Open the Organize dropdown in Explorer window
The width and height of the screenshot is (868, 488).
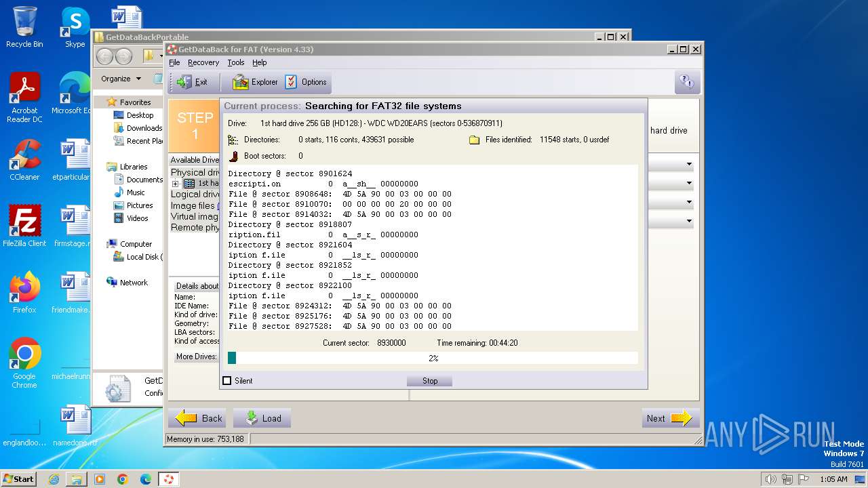(x=121, y=79)
